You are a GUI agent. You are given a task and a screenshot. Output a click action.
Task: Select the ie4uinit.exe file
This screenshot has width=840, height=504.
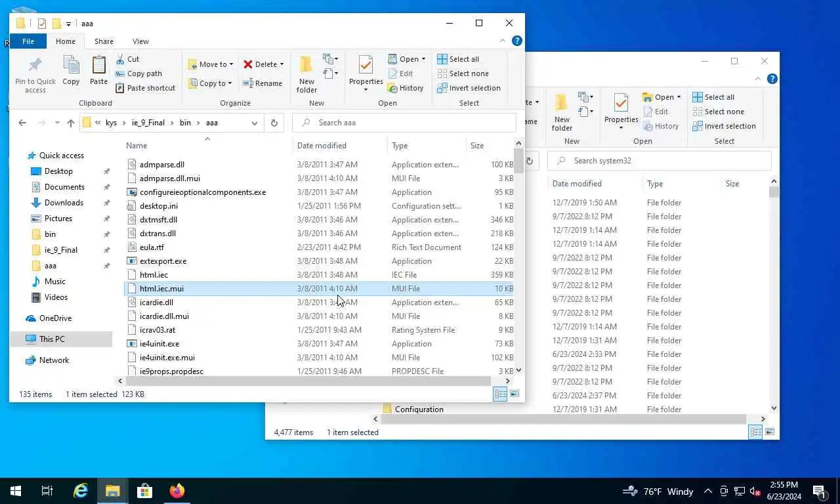point(319,344)
